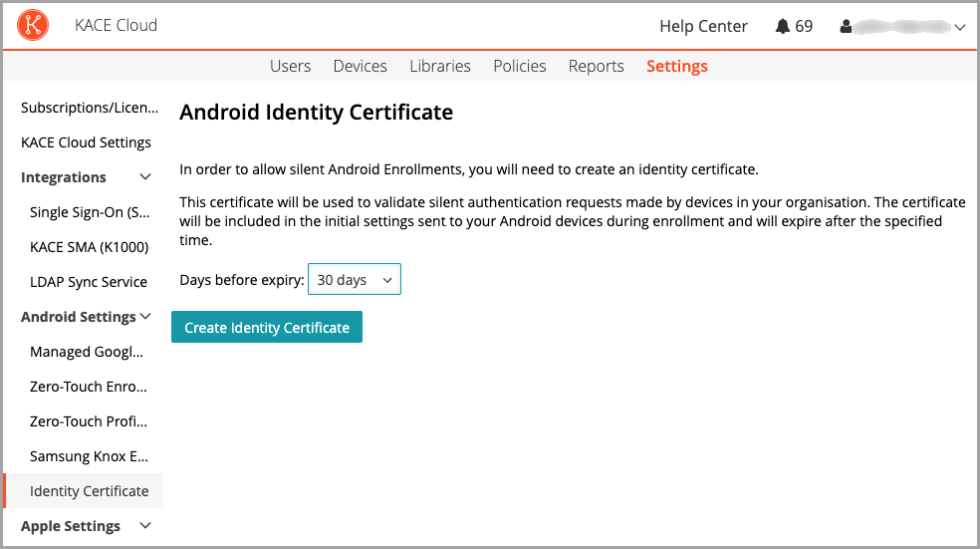Select the Settings tab

676,66
